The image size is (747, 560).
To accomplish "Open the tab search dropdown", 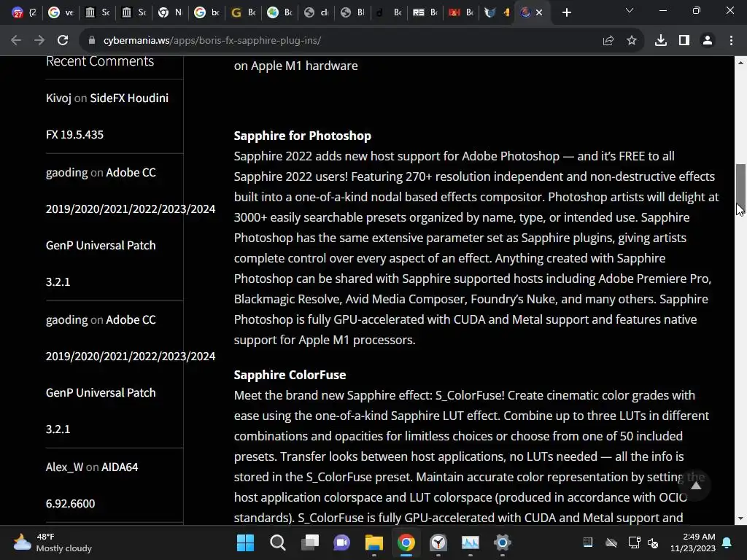I will tap(630, 10).
